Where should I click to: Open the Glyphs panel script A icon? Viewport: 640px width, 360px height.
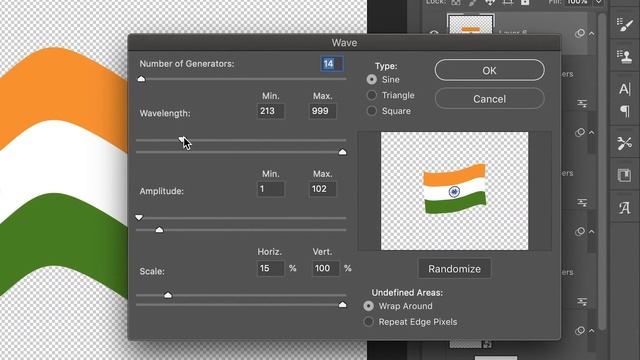[x=624, y=208]
